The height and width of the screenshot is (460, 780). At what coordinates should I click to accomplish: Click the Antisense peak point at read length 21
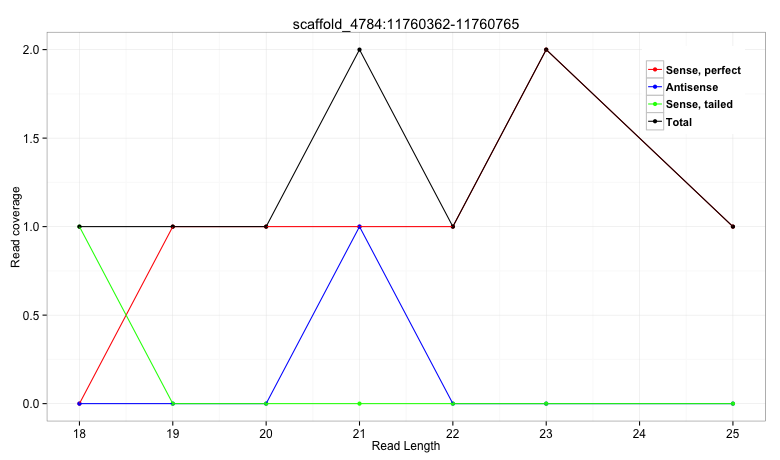(359, 227)
